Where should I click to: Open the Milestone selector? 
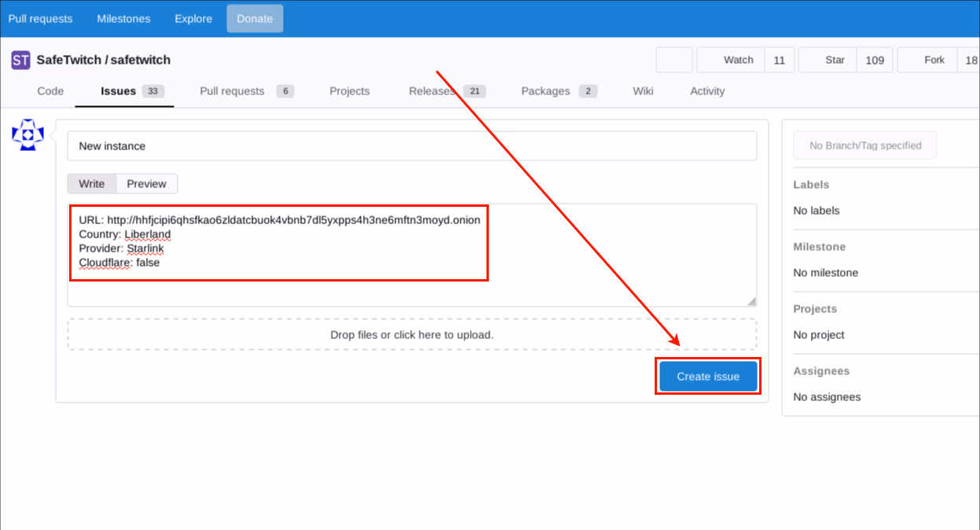pyautogui.click(x=820, y=247)
